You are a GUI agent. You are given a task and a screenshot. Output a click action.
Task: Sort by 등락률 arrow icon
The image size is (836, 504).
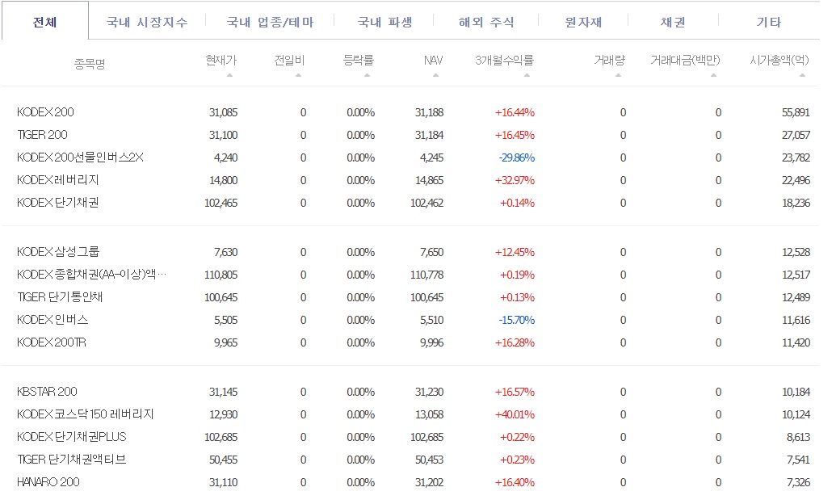point(368,75)
